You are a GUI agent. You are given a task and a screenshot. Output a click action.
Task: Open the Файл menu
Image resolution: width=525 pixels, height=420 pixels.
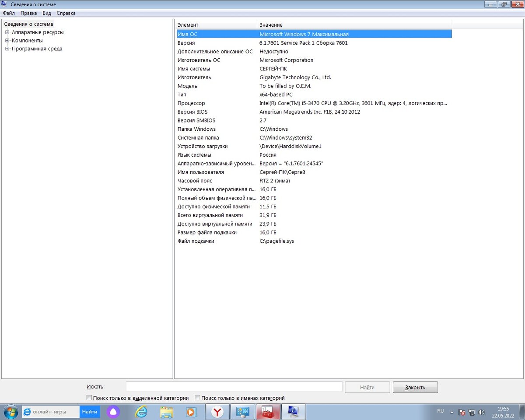pos(9,13)
